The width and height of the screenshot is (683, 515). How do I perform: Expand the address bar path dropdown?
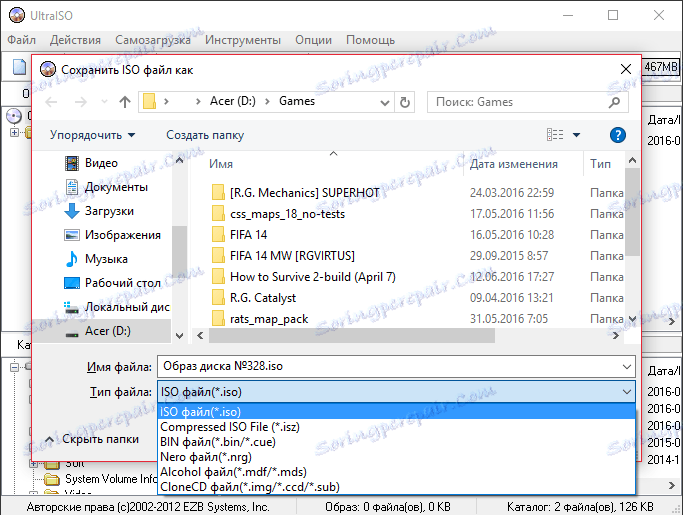coord(385,103)
